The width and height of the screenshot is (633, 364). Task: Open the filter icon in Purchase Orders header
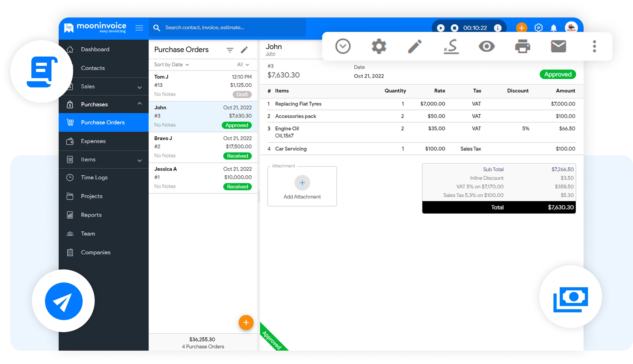click(x=230, y=50)
